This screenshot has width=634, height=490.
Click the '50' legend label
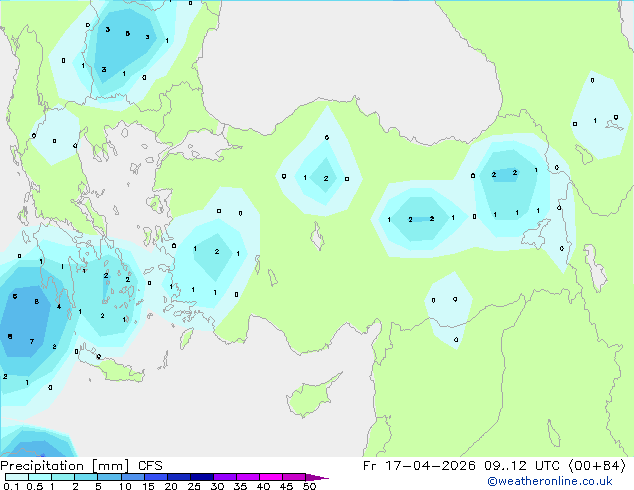pyautogui.click(x=310, y=486)
